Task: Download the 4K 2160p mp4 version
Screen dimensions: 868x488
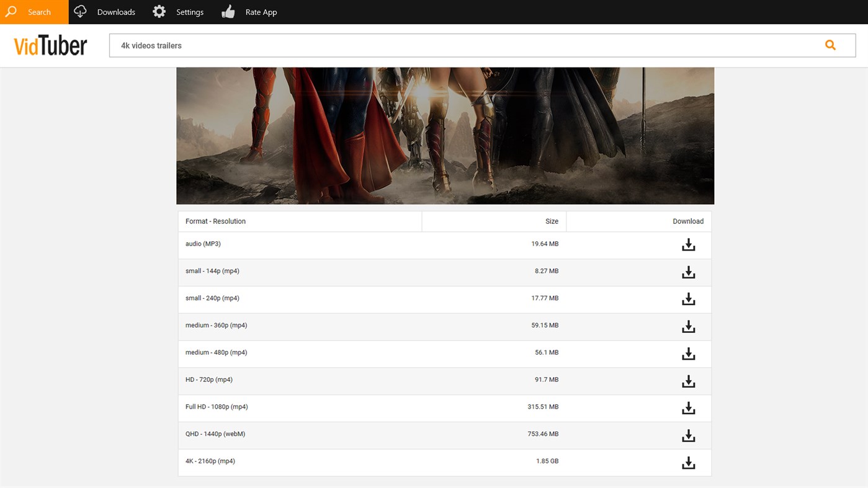Action: point(688,463)
